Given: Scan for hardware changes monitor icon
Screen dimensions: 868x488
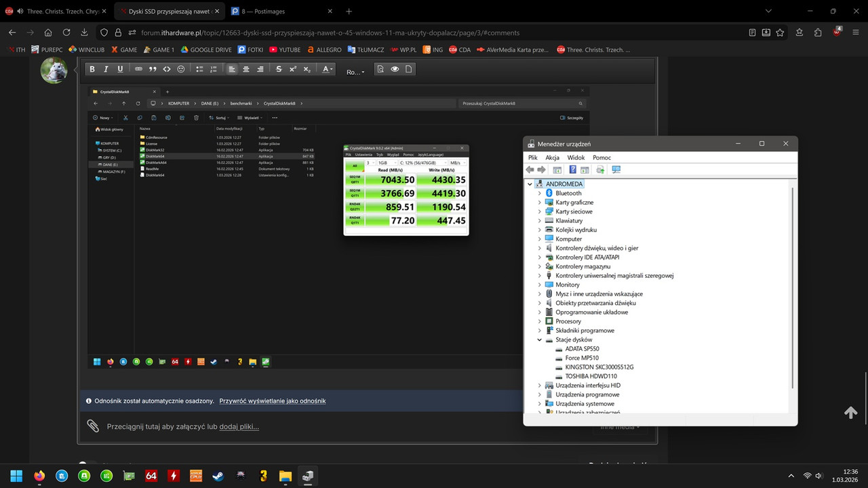Looking at the screenshot, I should 616,169.
